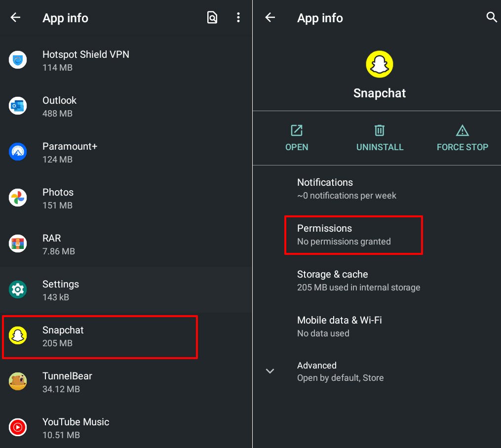Screen dimensions: 501x448
Task: Expand the Advanced section chevron
Action: (270, 371)
